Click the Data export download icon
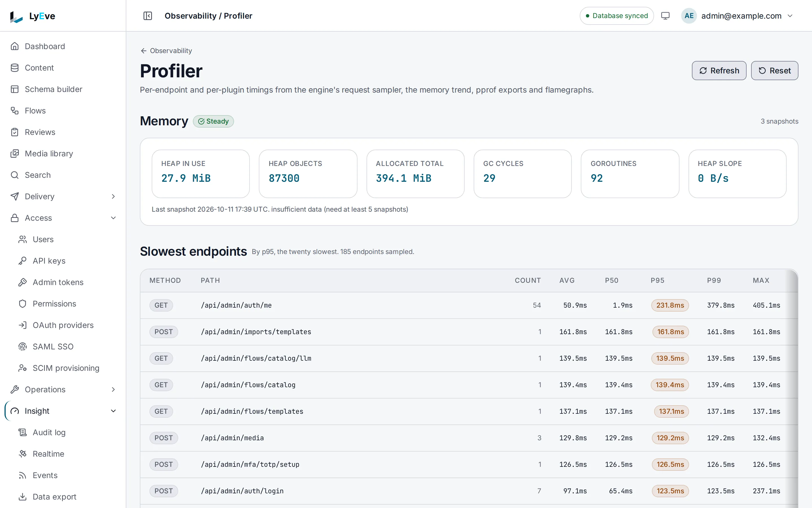The height and width of the screenshot is (508, 812). (23, 497)
